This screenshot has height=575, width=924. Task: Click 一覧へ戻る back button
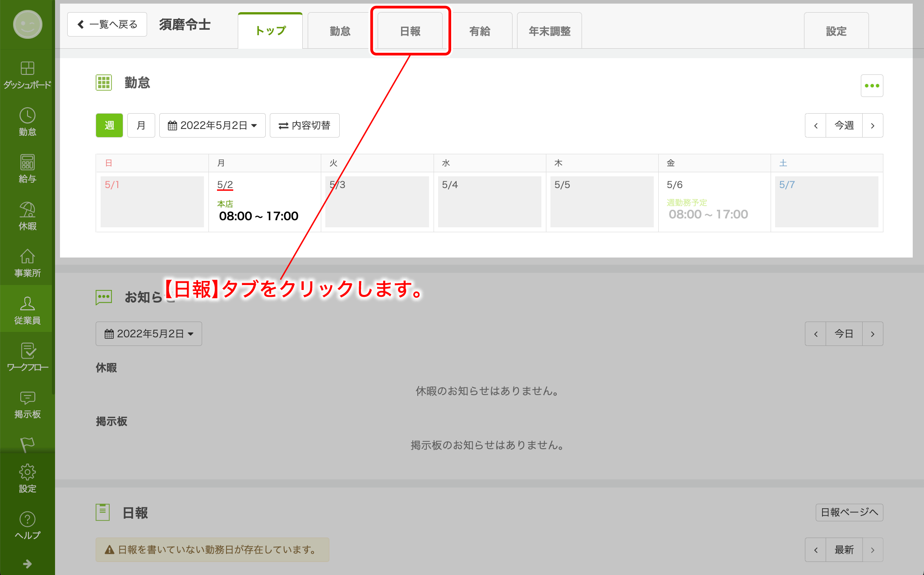[x=107, y=24]
